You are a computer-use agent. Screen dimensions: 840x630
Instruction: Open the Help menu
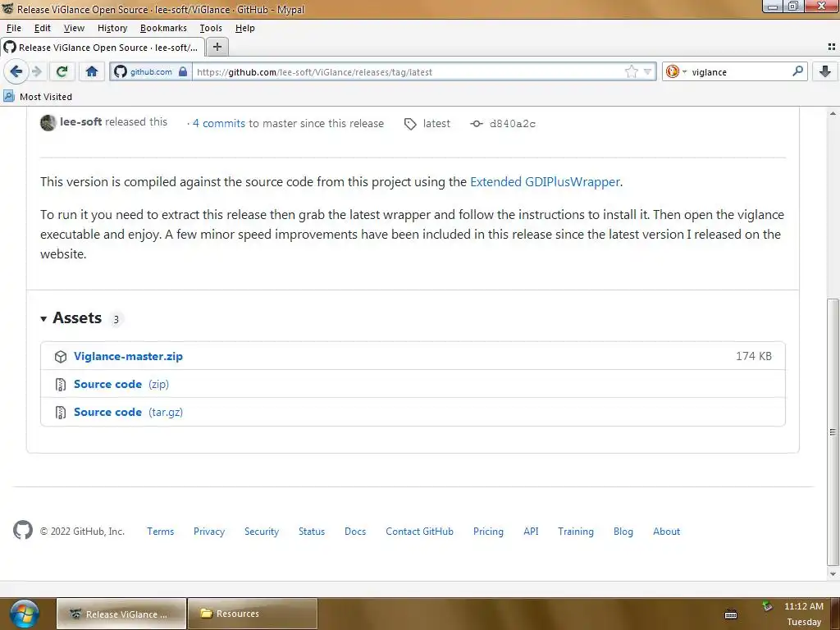pyautogui.click(x=244, y=28)
